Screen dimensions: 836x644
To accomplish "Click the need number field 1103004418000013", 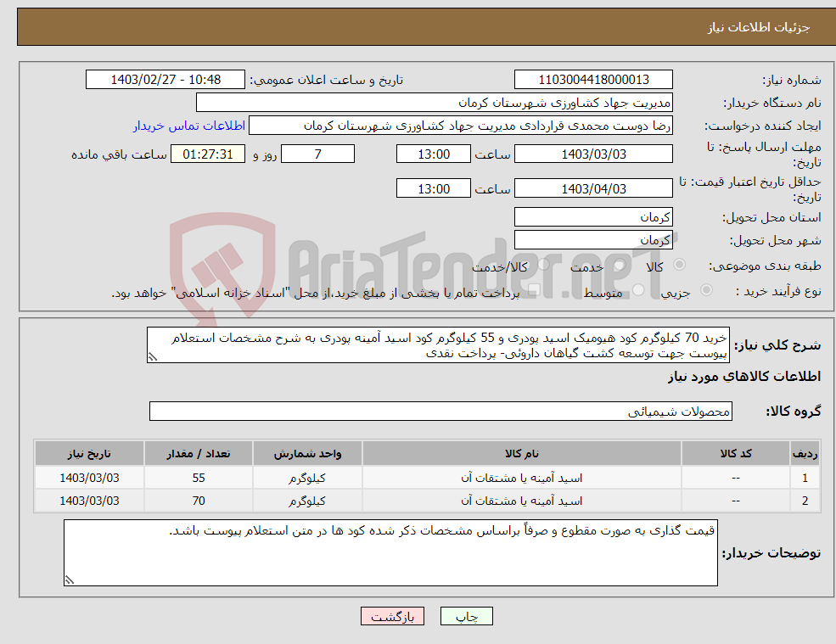I will tap(593, 80).
